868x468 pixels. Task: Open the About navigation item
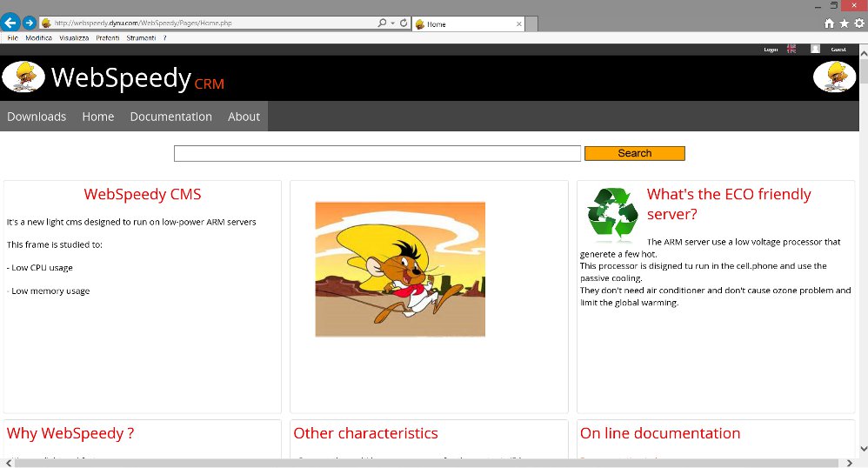tap(244, 117)
